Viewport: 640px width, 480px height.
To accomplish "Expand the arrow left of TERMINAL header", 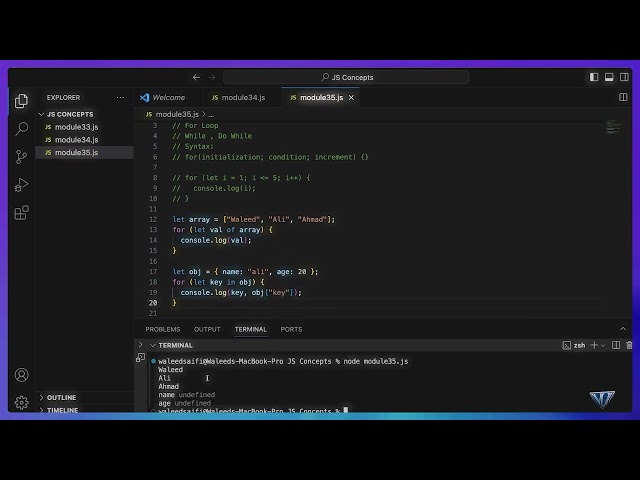I will 140,345.
